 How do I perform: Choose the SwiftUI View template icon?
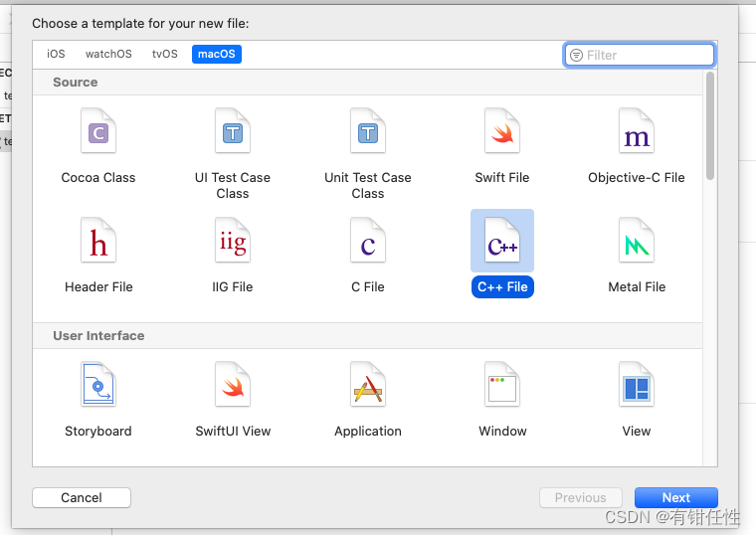[233, 384]
